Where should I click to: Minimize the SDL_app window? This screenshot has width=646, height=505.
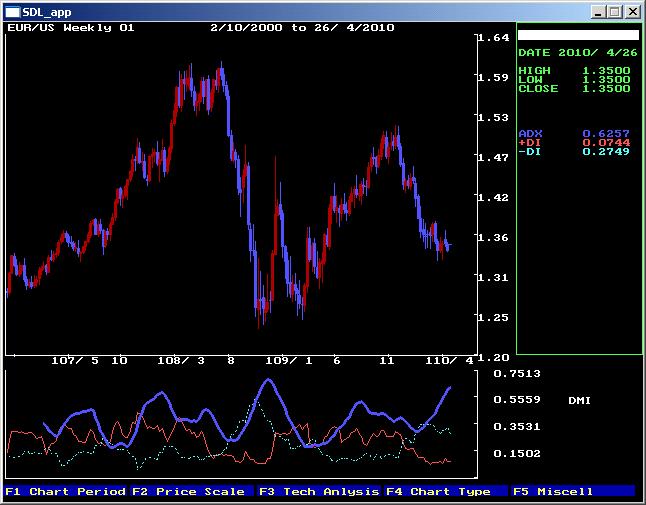598,12
